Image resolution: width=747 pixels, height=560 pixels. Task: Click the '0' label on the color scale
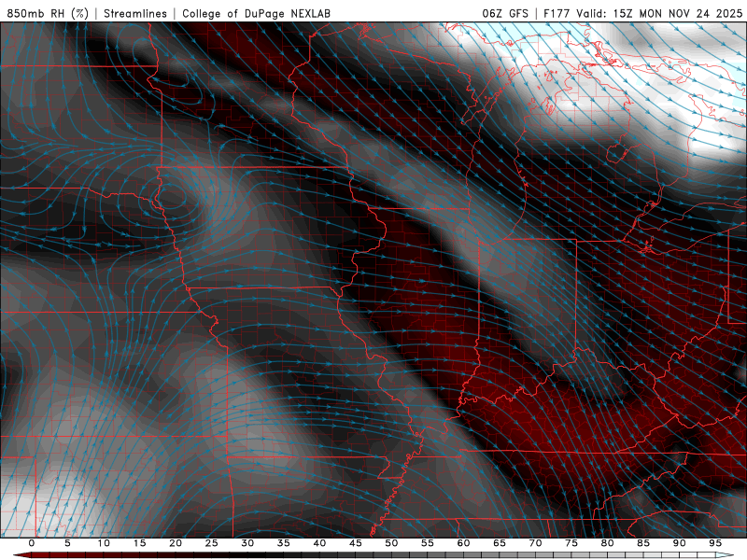coord(32,543)
